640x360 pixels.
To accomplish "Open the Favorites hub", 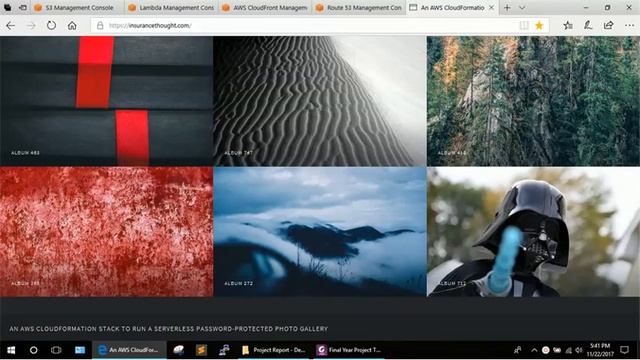I will [x=568, y=26].
